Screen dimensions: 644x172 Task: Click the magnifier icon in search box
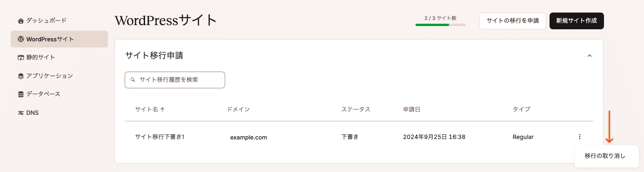coord(133,80)
